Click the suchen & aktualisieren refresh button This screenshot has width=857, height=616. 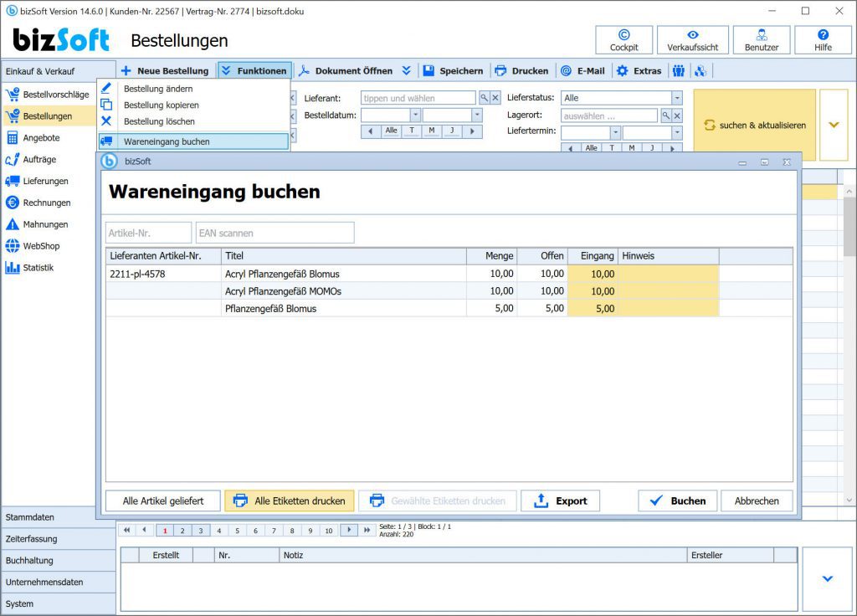tap(754, 125)
